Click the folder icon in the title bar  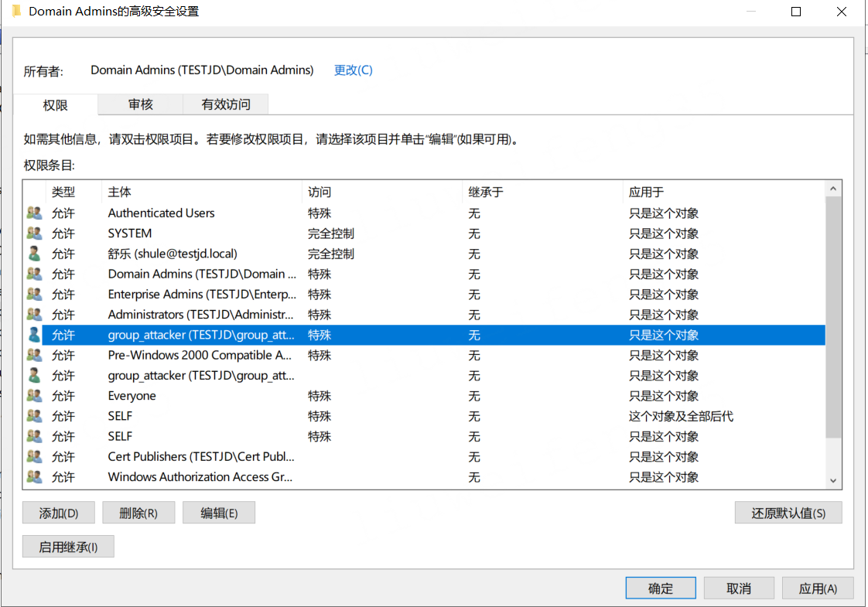pos(16,11)
